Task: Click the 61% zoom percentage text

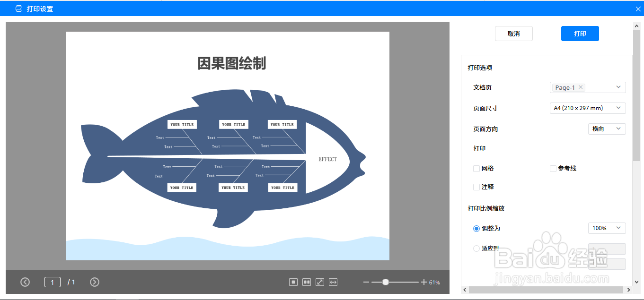Action: click(x=434, y=283)
